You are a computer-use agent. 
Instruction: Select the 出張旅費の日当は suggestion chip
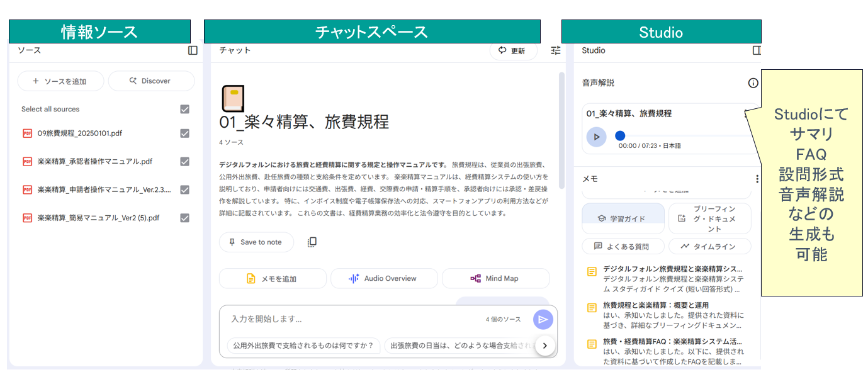click(x=460, y=346)
